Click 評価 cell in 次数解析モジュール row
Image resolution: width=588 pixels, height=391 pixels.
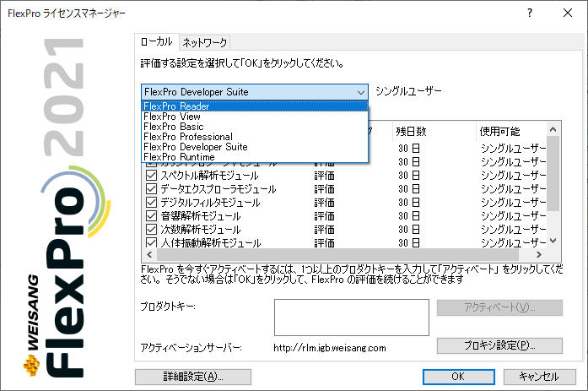325,230
